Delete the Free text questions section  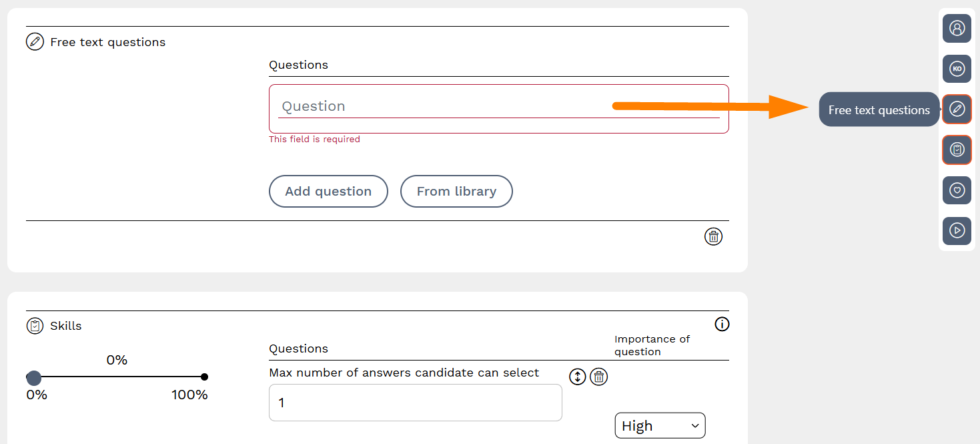click(713, 236)
